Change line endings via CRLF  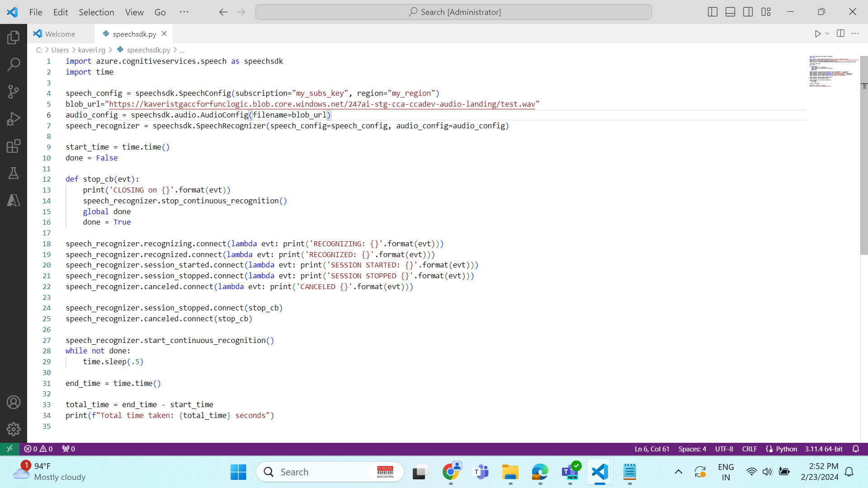pyautogui.click(x=750, y=449)
